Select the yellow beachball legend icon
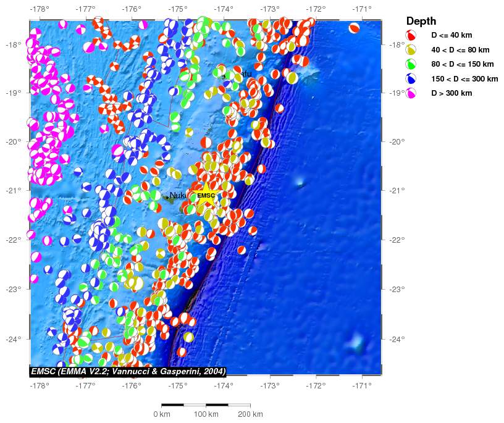Screen dimensions: 504x423 coord(411,50)
